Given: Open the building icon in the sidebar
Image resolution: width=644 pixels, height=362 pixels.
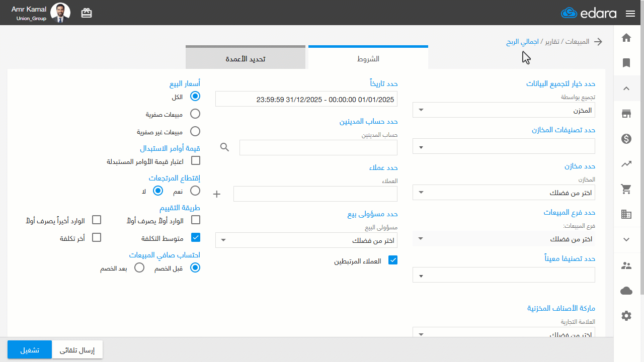Looking at the screenshot, I should click(x=626, y=214).
